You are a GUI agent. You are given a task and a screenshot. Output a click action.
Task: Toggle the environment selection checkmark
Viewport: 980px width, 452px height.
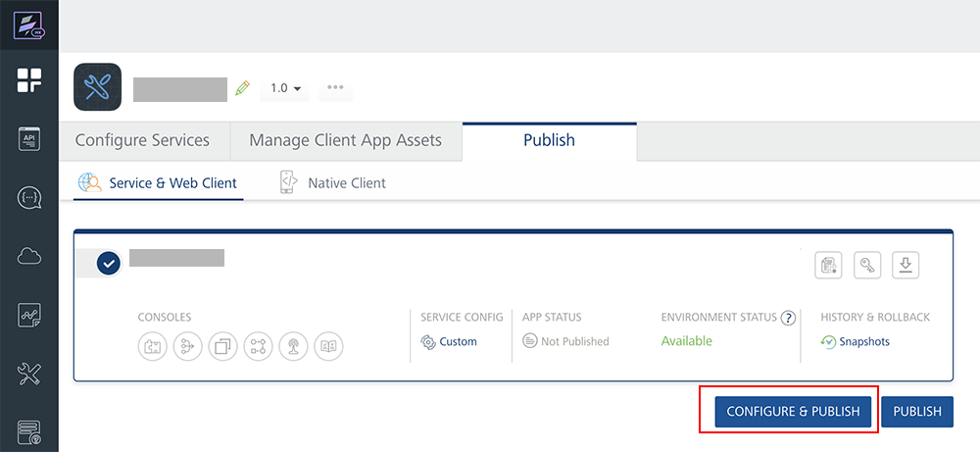click(109, 263)
